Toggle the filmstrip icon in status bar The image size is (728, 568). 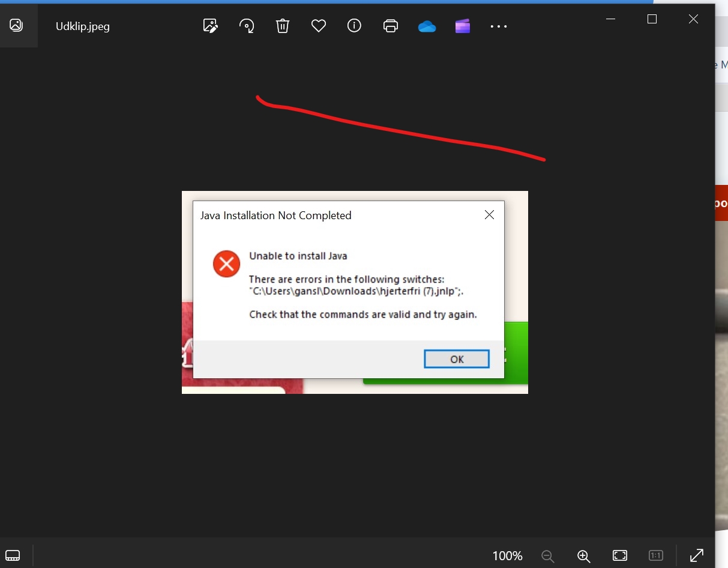13,555
